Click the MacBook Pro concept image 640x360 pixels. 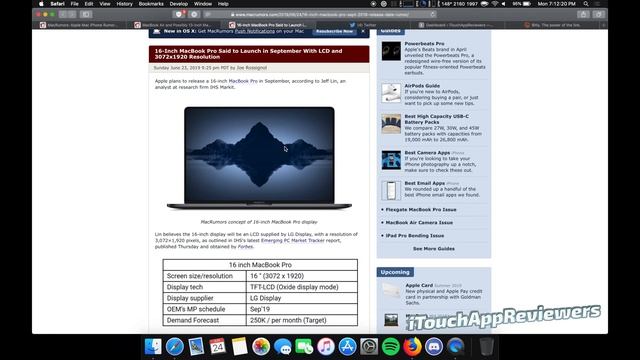(x=259, y=158)
